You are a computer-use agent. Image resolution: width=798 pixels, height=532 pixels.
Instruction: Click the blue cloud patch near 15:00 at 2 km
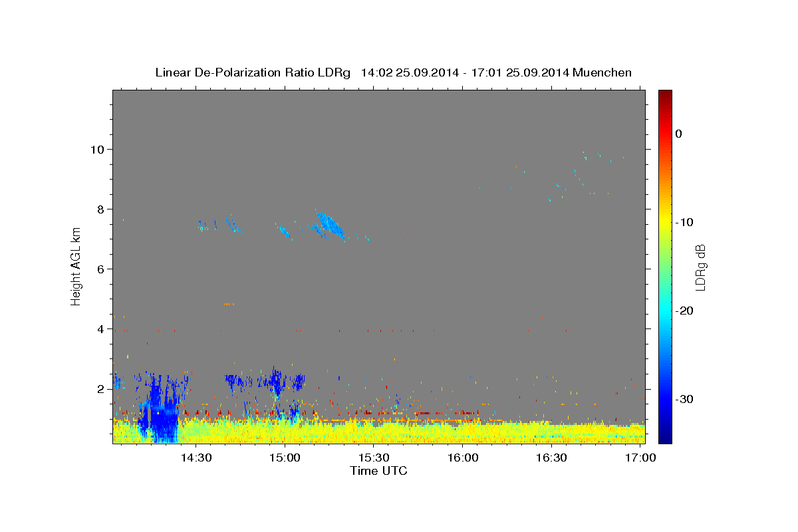[x=278, y=382]
